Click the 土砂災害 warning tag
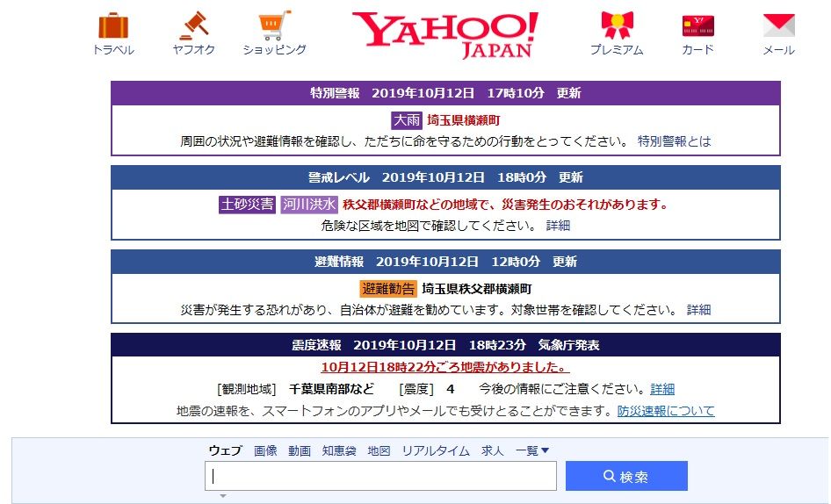This screenshot has width=831, height=504. pyautogui.click(x=247, y=205)
